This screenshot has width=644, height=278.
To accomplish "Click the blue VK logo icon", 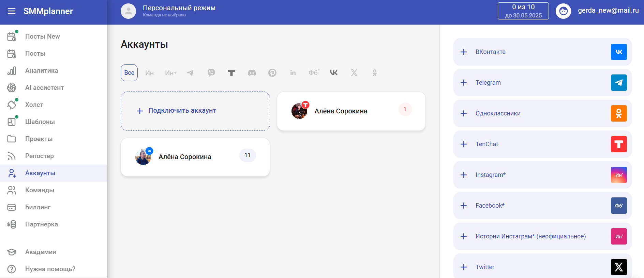I will (x=619, y=52).
